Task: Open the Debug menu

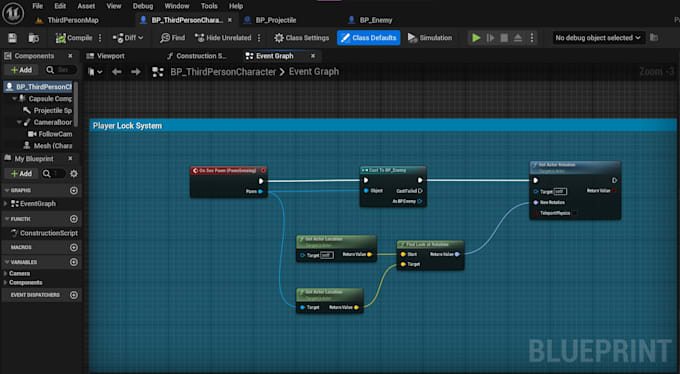Action: pos(143,6)
